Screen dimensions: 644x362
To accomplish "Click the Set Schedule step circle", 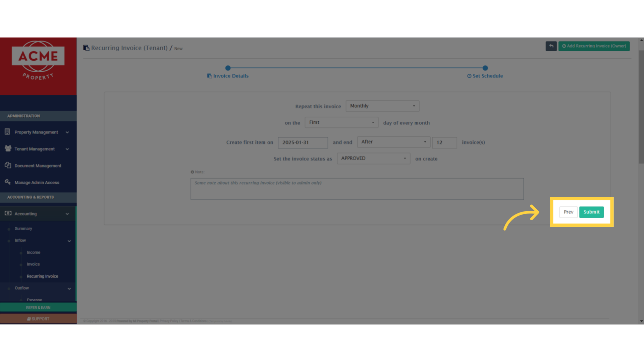I will tap(485, 68).
